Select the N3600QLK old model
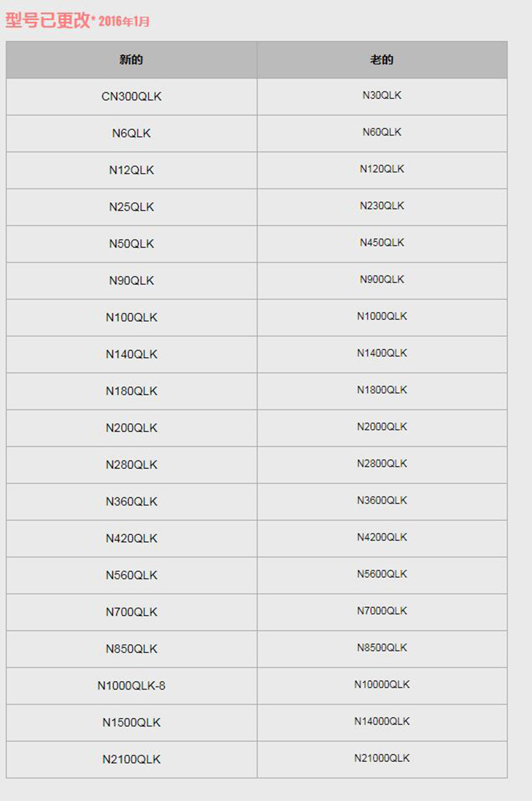Viewport: 532px width, 801px height. (382, 501)
